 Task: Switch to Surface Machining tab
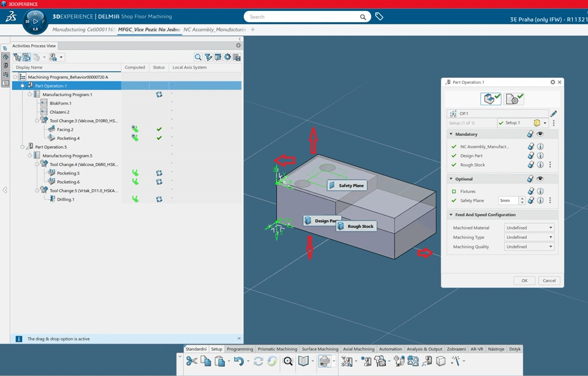[320, 349]
